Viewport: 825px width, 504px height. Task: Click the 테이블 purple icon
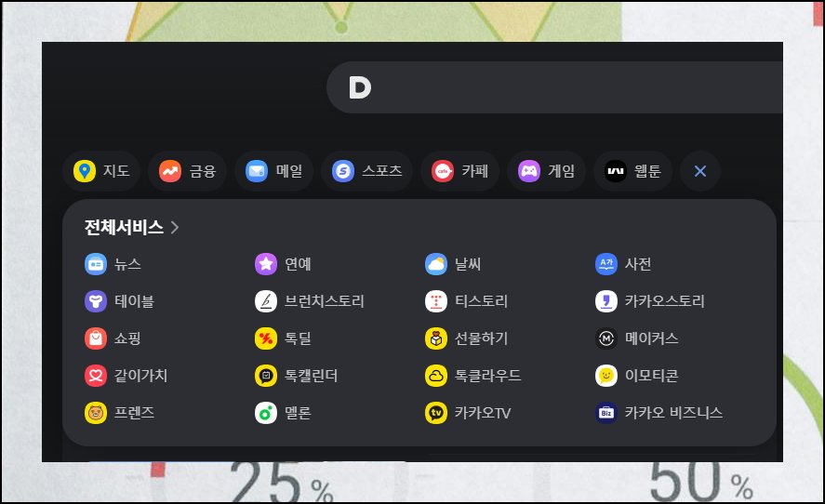[96, 301]
